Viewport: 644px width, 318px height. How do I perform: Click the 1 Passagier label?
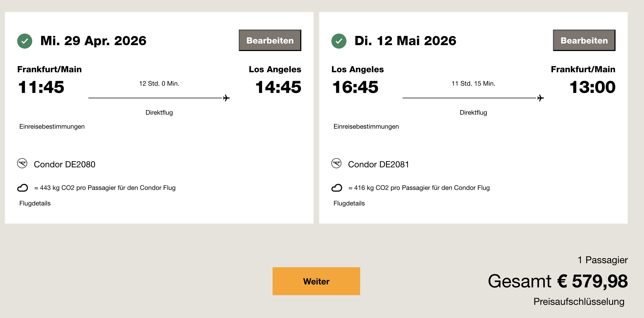603,260
